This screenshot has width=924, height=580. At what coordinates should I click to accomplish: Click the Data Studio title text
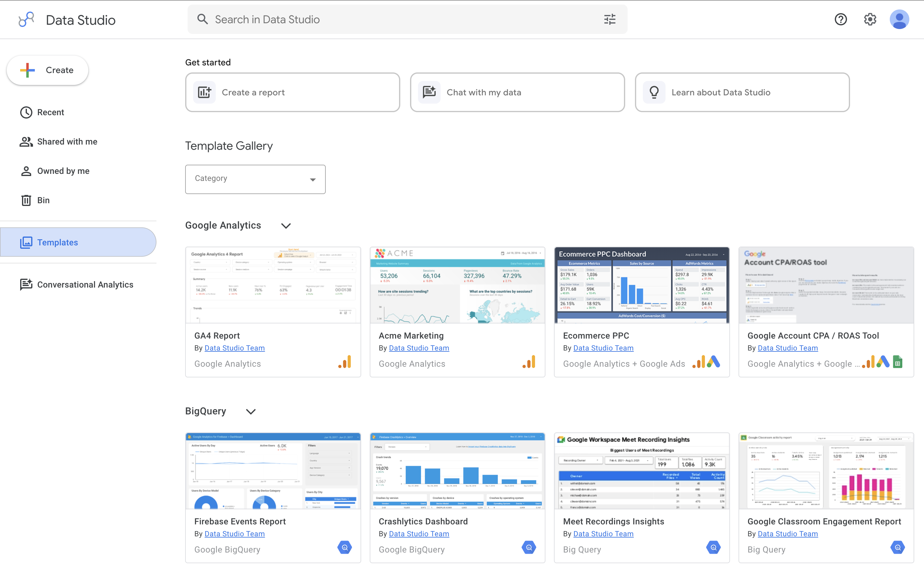point(81,20)
